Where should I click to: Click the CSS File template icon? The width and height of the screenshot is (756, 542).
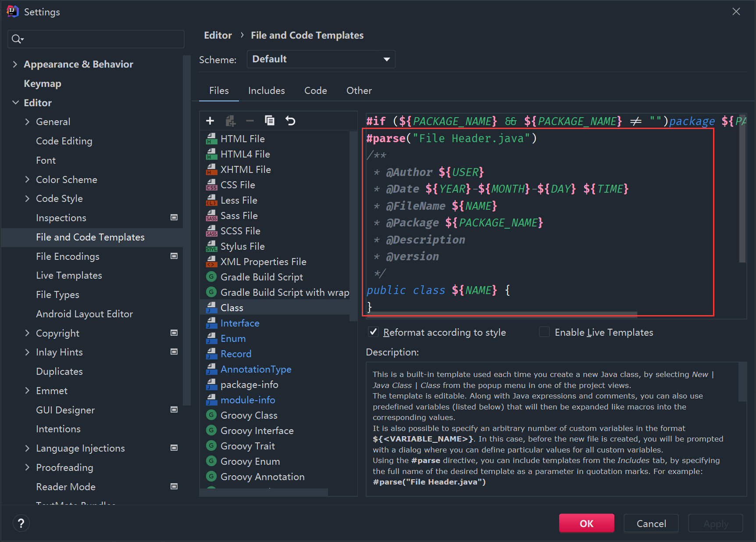click(211, 185)
